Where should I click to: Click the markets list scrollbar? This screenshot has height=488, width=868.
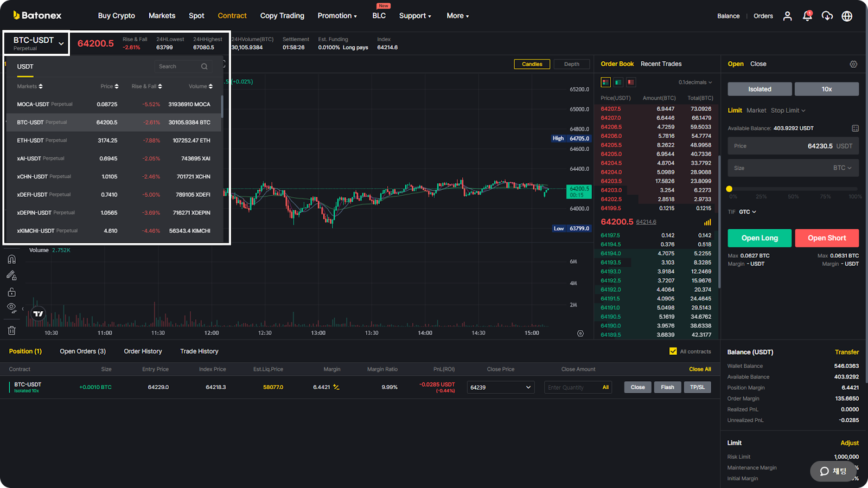click(x=222, y=106)
